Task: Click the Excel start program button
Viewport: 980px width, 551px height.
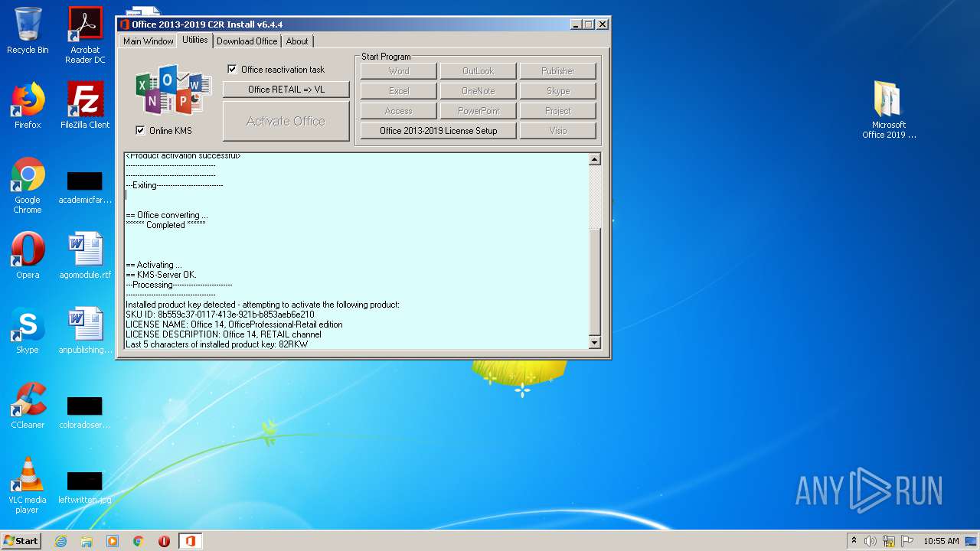Action: coord(399,91)
